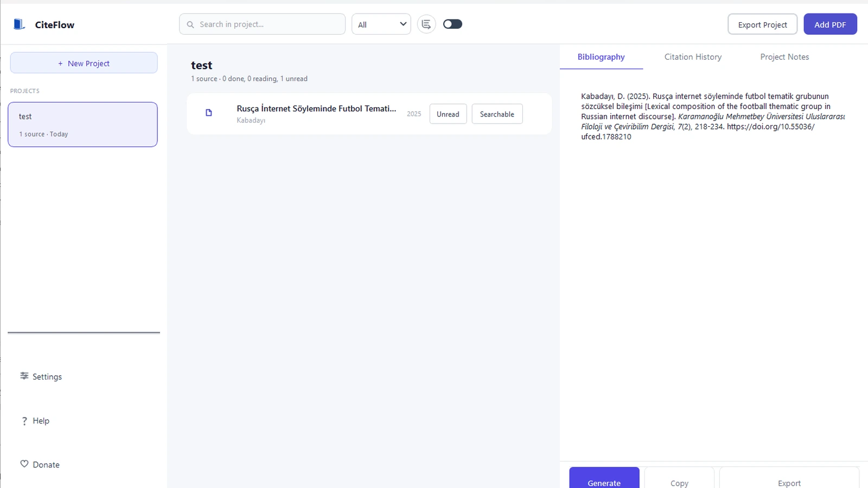Open the Export bibliography menu

[789, 480]
